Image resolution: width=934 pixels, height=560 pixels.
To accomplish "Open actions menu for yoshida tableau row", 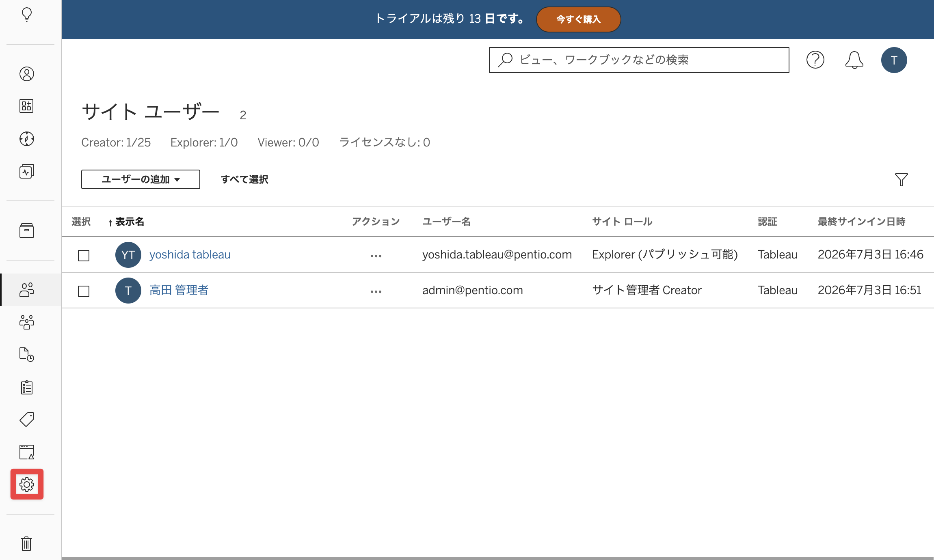I will [376, 256].
